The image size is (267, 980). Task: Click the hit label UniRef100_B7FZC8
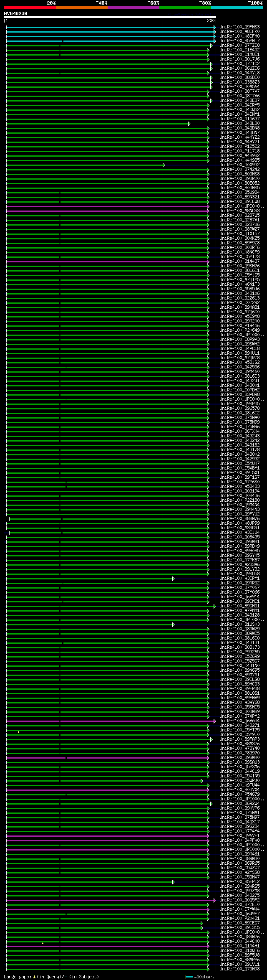tap(239, 45)
